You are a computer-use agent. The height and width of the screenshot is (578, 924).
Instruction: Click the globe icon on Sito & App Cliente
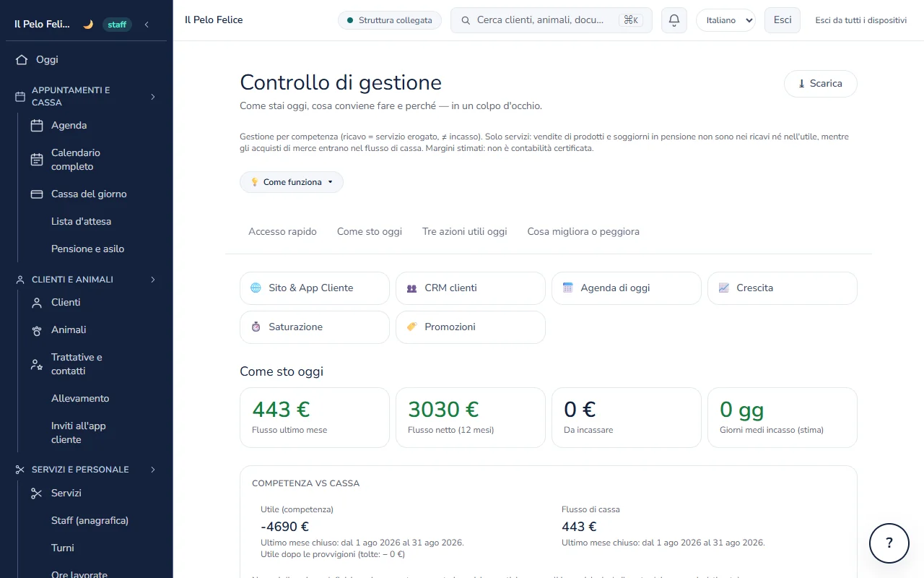click(256, 288)
